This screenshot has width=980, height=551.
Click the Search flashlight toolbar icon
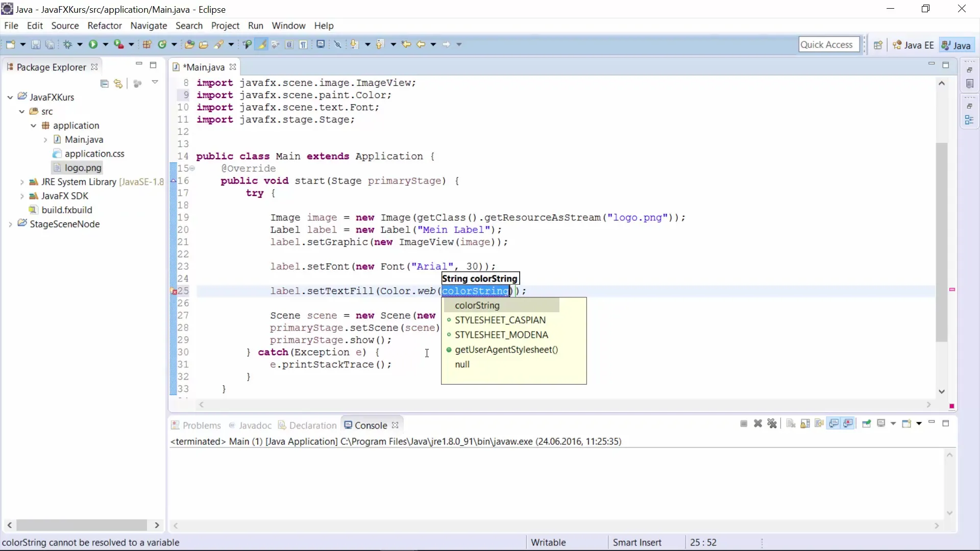(219, 45)
